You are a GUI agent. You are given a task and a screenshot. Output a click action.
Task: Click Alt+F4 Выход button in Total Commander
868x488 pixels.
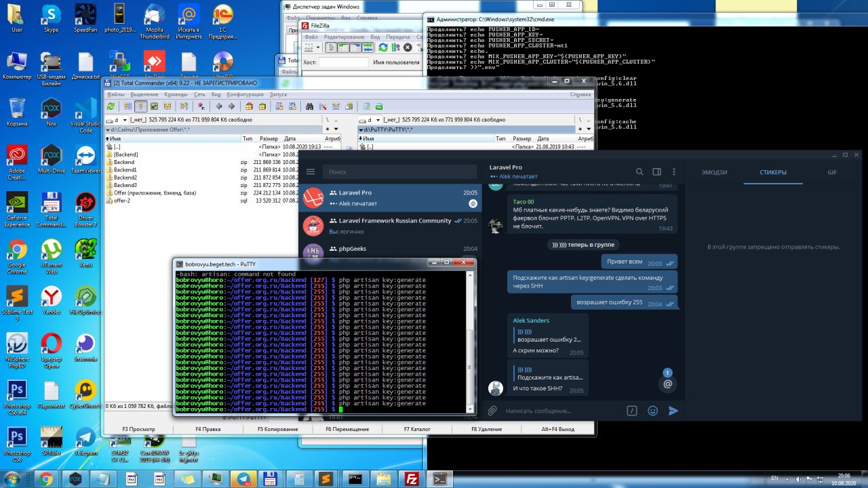557,430
